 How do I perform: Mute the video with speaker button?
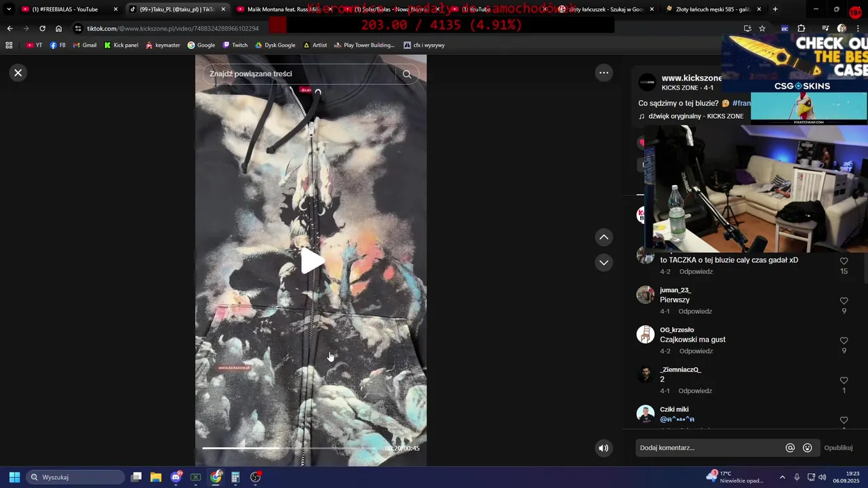tap(604, 448)
